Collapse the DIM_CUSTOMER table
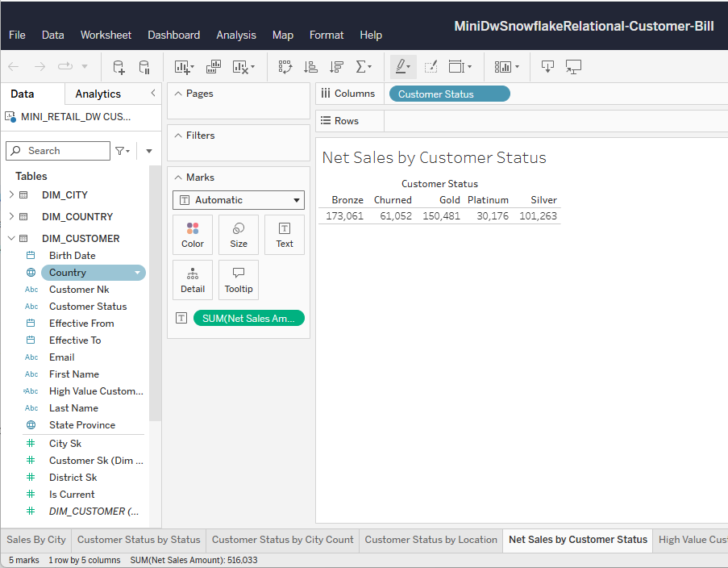 point(11,238)
